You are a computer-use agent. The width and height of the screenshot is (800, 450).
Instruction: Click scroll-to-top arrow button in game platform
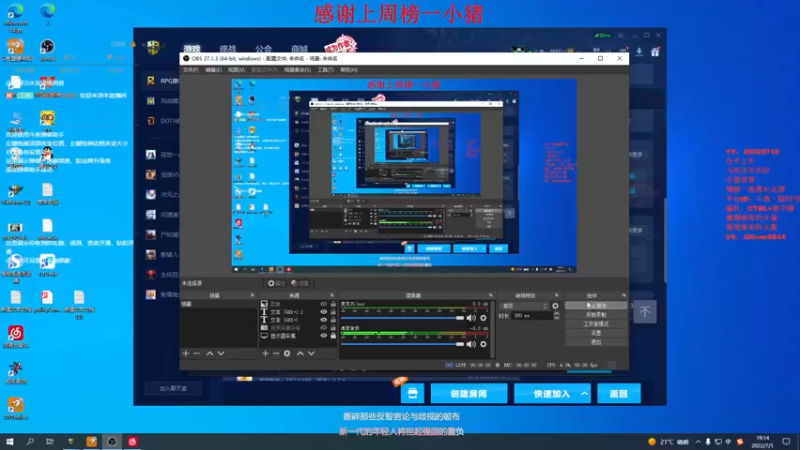click(645, 312)
